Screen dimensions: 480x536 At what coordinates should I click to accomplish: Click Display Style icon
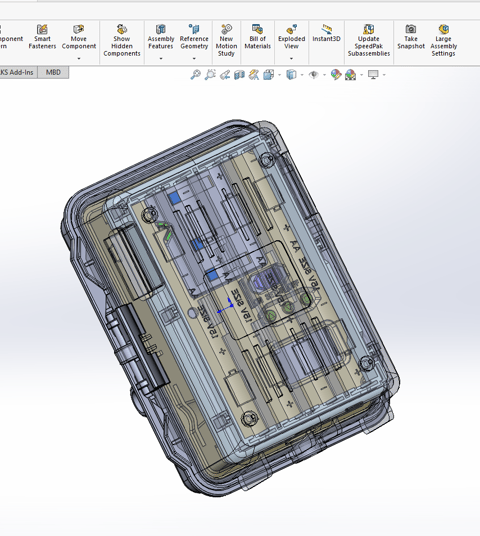291,75
